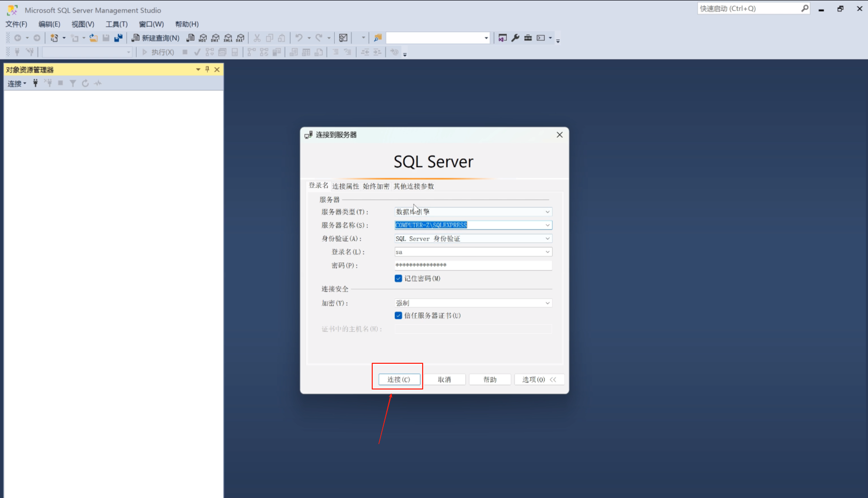The image size is (868, 498).
Task: Click the Cancel (取消) button
Action: [x=444, y=379]
